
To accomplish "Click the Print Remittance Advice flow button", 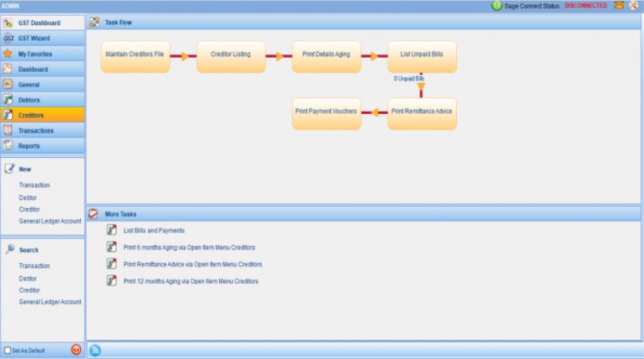I will coord(422,112).
